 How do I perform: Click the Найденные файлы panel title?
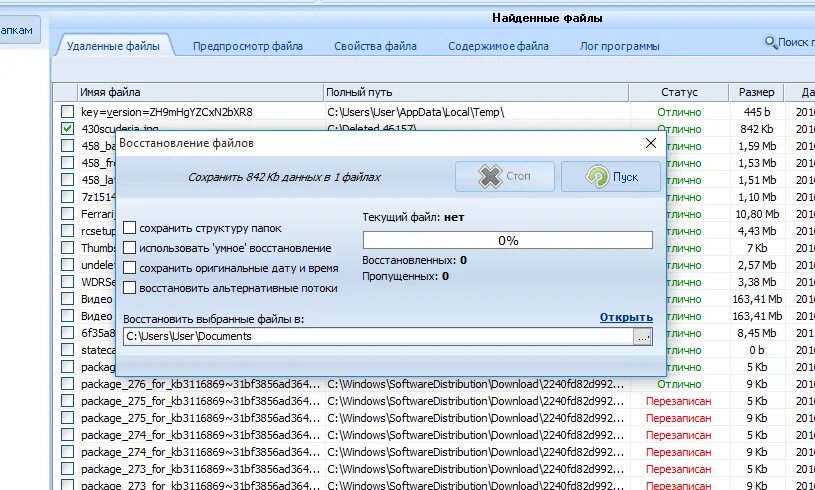547,18
